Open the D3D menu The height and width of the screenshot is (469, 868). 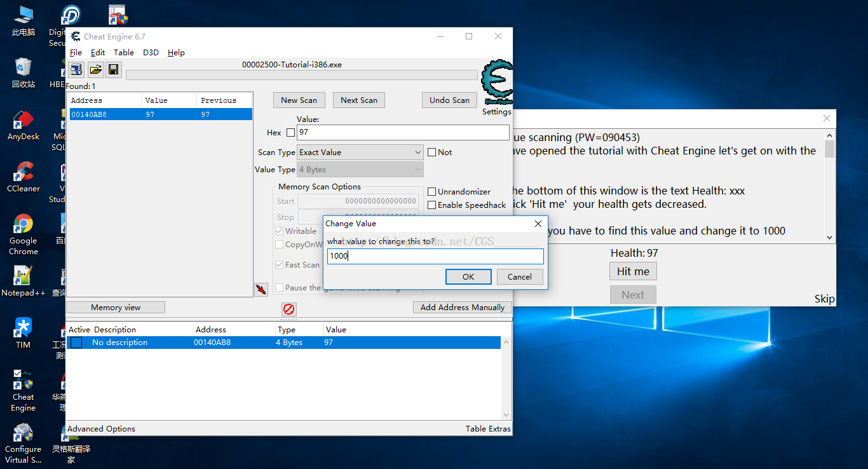[151, 53]
